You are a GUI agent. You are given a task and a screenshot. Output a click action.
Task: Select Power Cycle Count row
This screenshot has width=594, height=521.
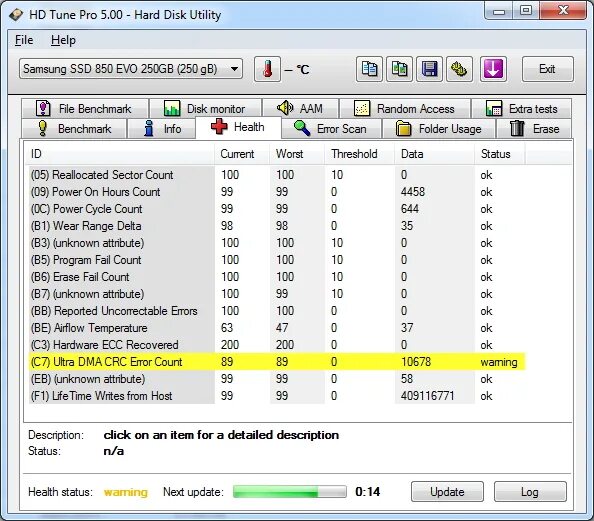tap(277, 209)
